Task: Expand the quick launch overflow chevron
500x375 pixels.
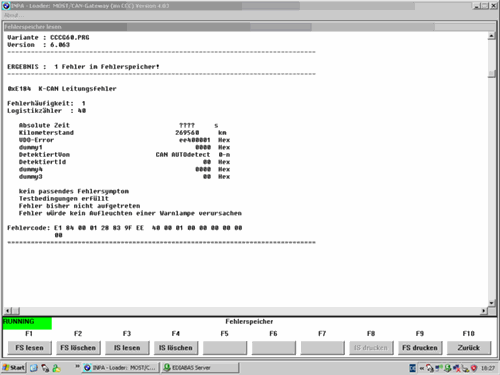Action: tap(77, 366)
